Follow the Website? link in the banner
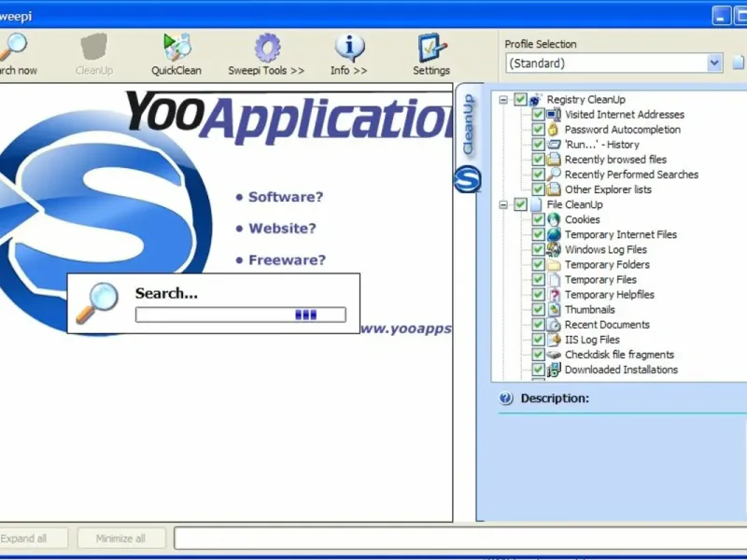Viewport: 747px width, 560px height. (x=282, y=228)
